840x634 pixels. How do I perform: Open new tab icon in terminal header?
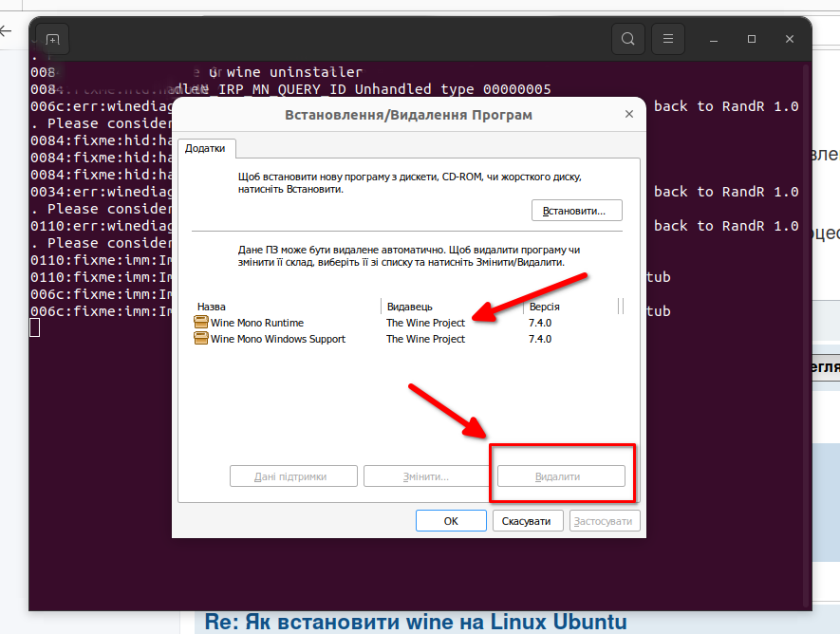[x=52, y=39]
